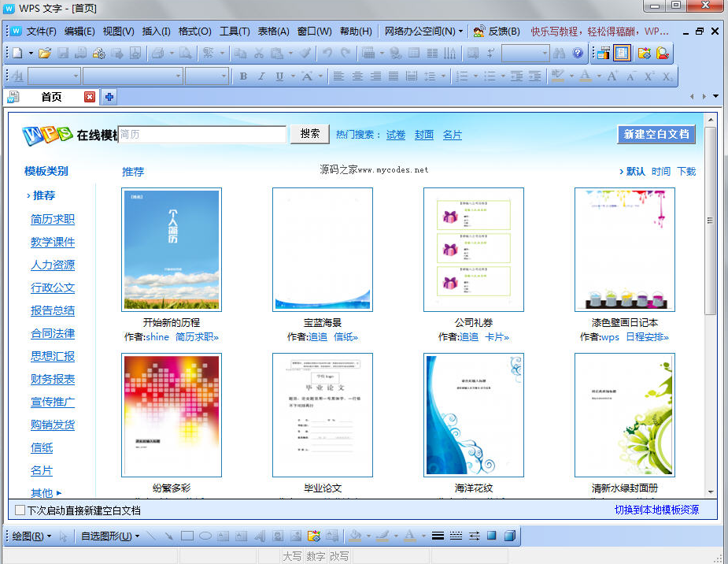728x564 pixels.
Task: Open the 插入 menu
Action: (x=156, y=32)
